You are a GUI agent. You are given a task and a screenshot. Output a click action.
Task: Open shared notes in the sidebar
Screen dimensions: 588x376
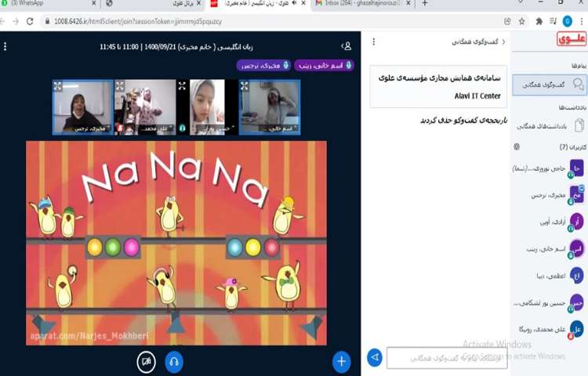coord(550,126)
